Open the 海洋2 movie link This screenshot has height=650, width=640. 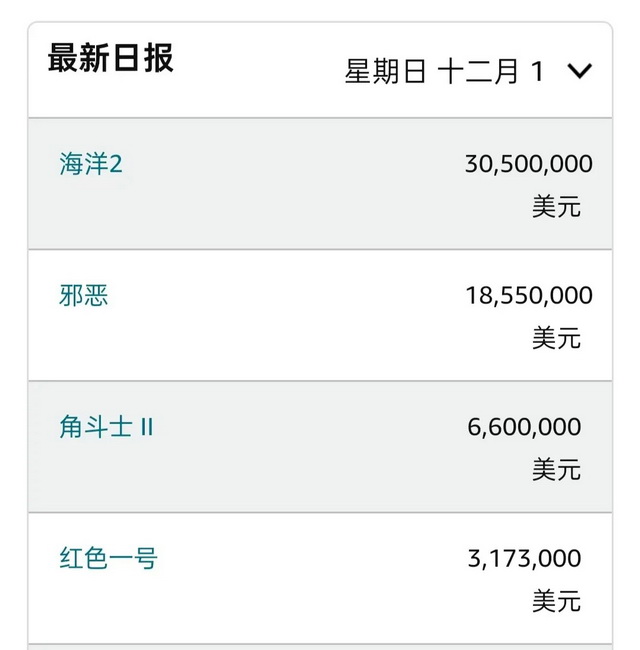click(x=91, y=164)
